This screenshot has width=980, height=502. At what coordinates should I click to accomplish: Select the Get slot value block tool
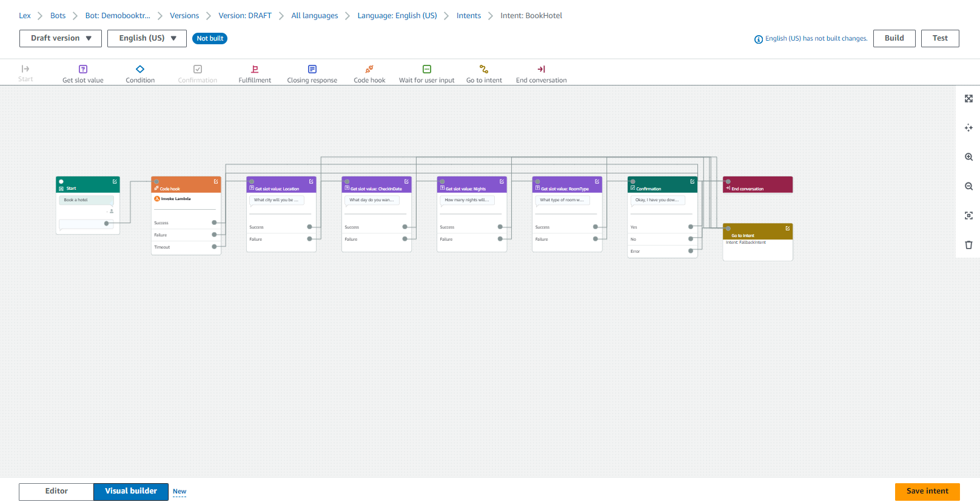click(83, 74)
